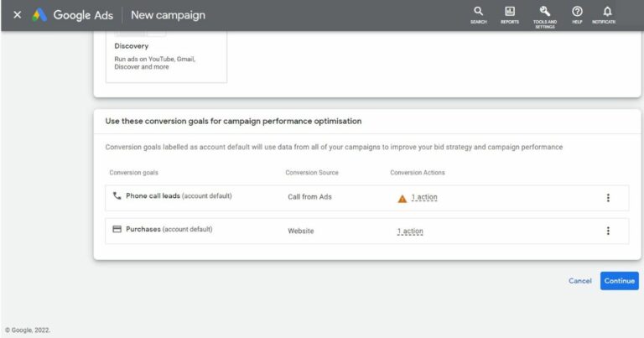
Task: Click 1 action link for Phone call leads
Action: [424, 197]
